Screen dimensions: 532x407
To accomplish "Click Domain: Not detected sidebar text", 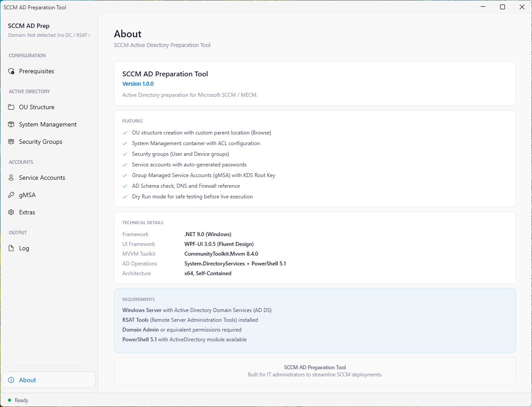I will tap(49, 35).
